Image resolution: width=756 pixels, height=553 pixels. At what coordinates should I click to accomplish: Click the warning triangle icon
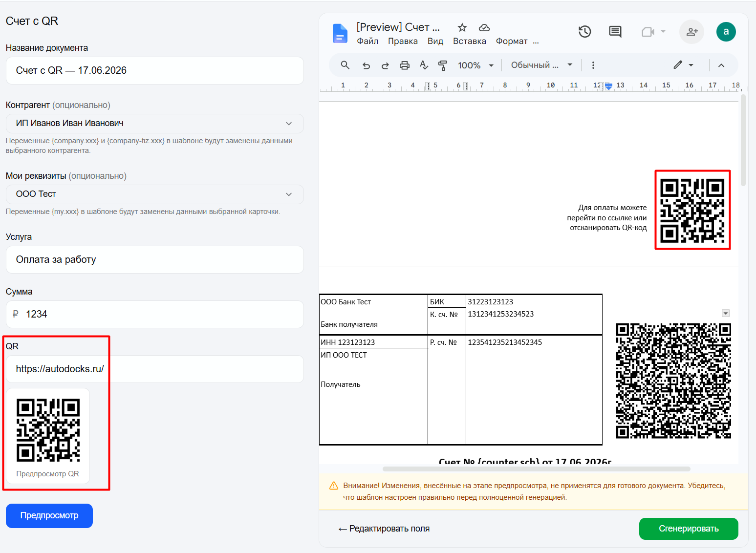[334, 486]
